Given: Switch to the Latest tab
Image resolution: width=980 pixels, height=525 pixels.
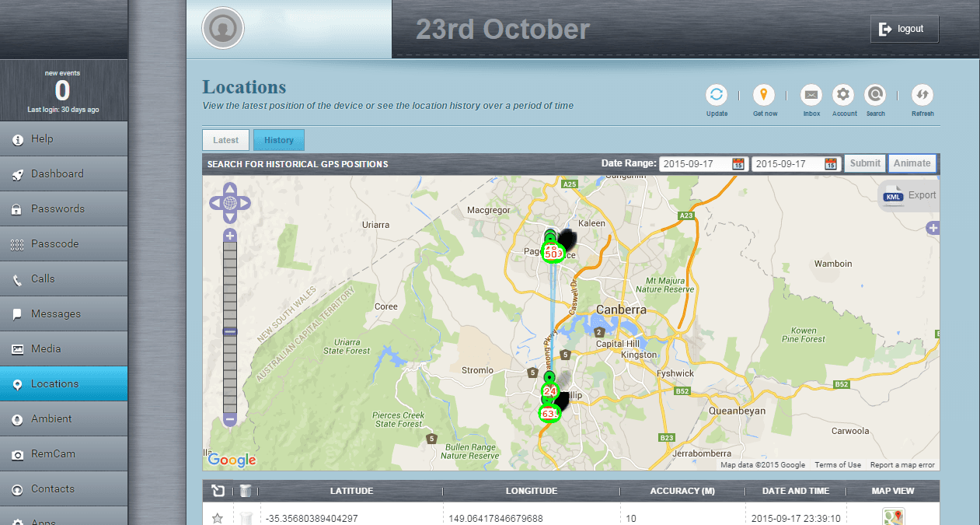Looking at the screenshot, I should [x=226, y=140].
